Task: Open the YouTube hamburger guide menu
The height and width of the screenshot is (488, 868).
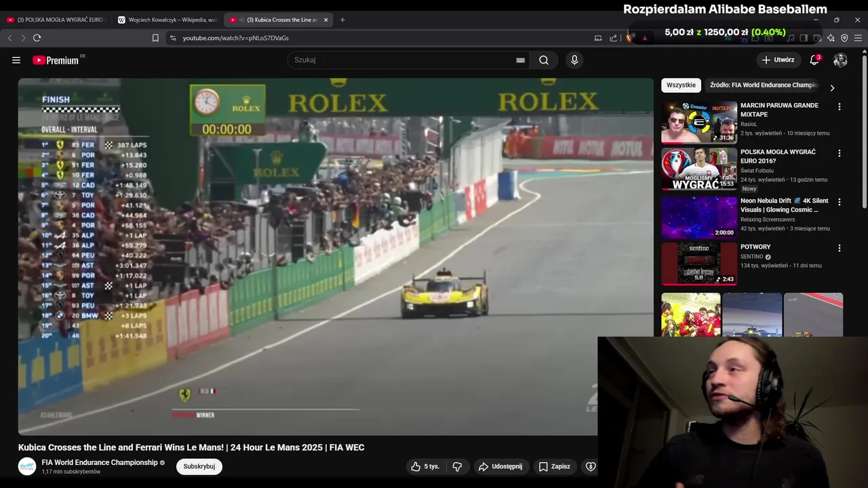Action: (16, 60)
